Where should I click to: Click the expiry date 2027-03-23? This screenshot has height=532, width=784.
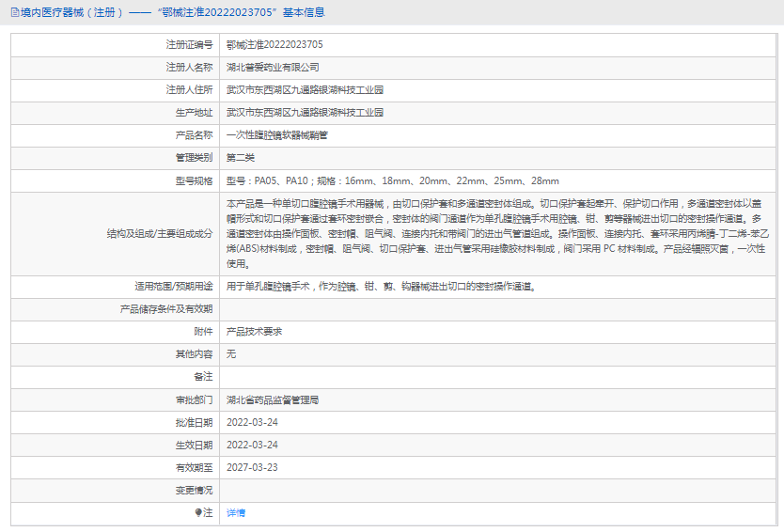(252, 467)
